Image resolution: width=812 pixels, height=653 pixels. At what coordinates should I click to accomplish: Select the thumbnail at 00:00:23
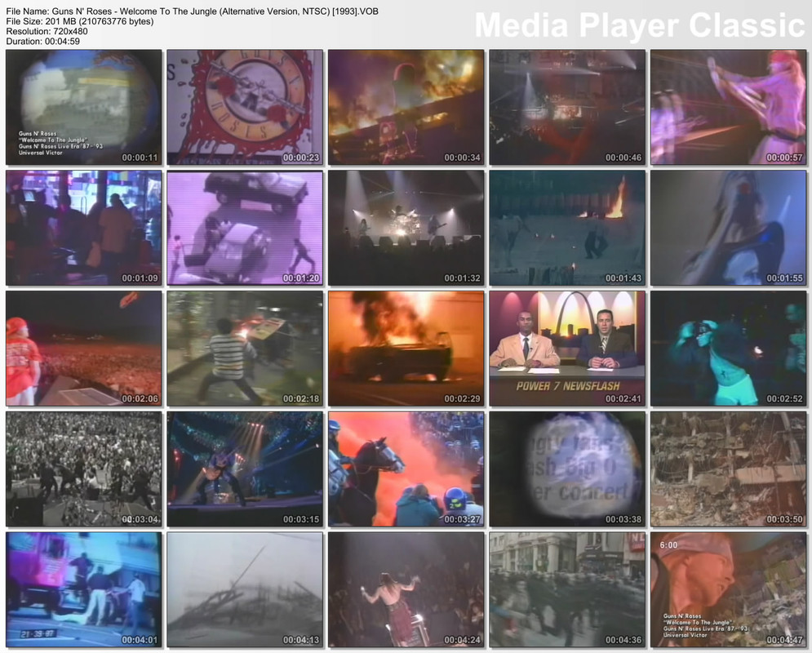pyautogui.click(x=245, y=107)
